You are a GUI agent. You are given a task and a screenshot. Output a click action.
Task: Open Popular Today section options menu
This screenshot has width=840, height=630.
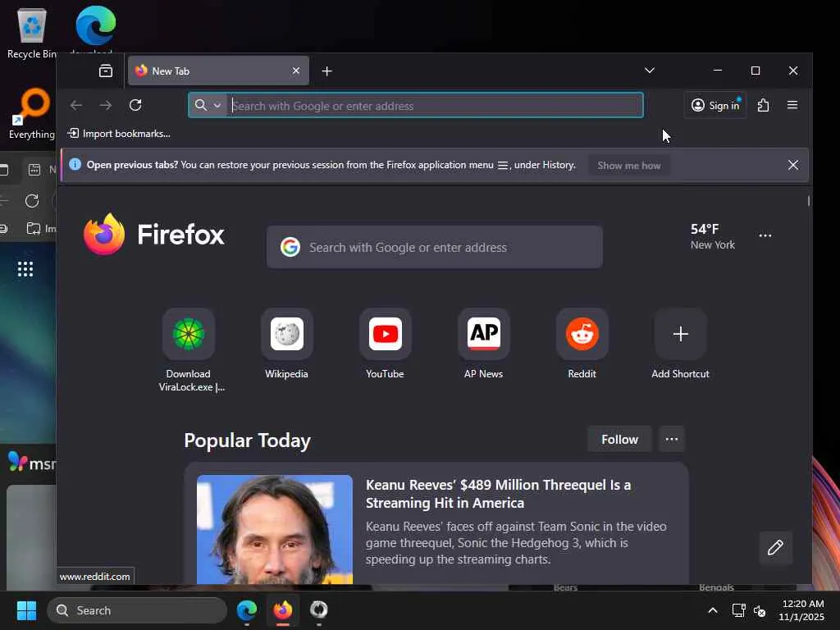(x=672, y=440)
